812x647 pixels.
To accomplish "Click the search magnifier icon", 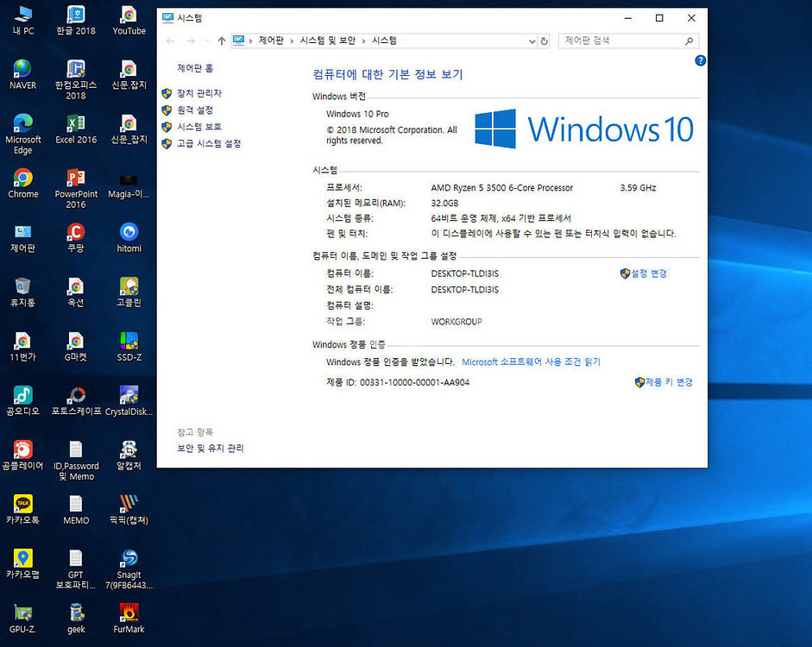I will 689,41.
